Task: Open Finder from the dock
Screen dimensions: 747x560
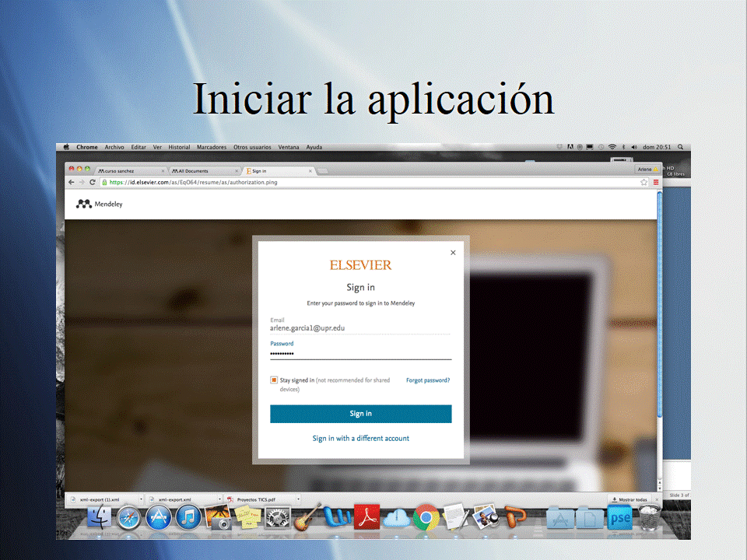Action: [x=100, y=518]
